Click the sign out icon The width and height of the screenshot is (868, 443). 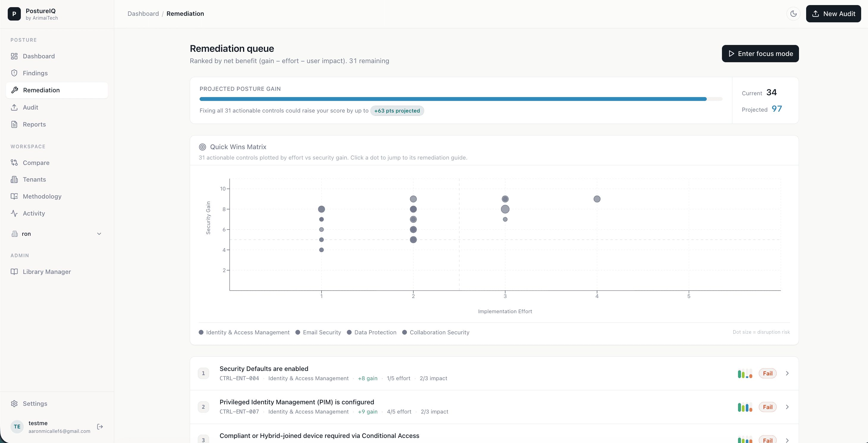100,427
